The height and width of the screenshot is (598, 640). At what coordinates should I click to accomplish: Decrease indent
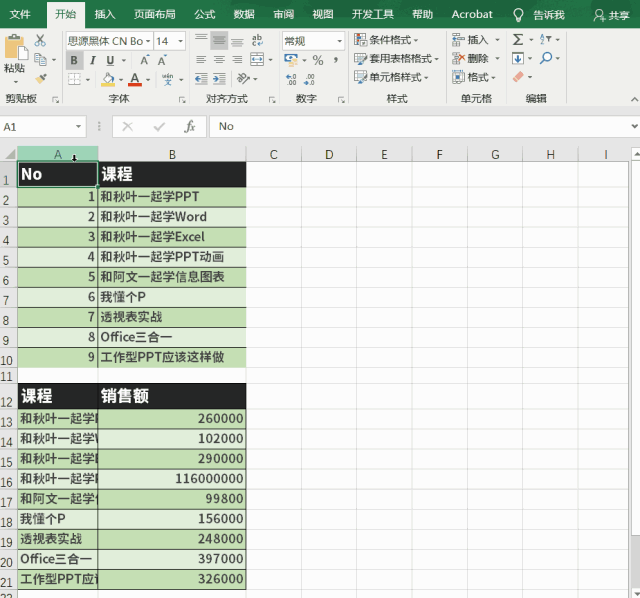(201, 79)
